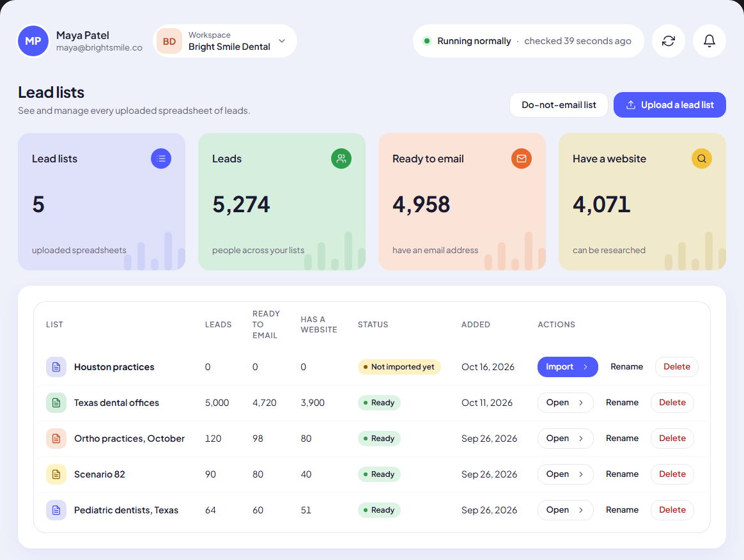This screenshot has width=744, height=560.
Task: Click checked 39 seconds ago text
Action: coord(577,41)
